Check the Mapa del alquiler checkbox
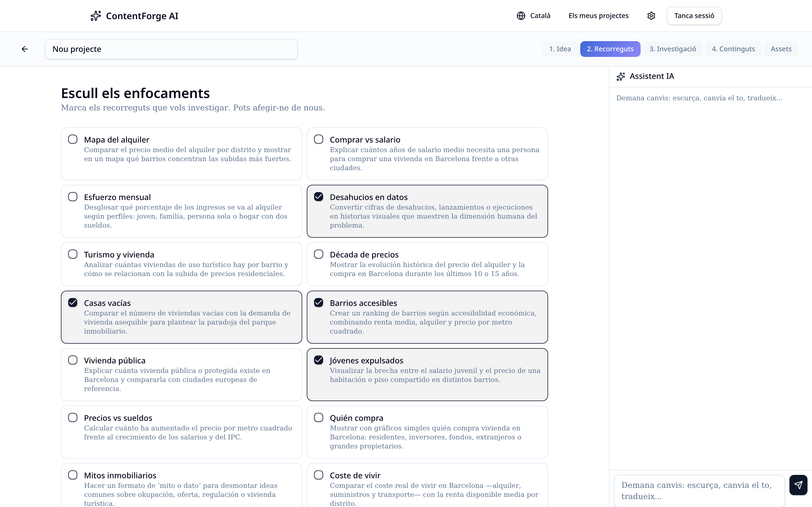Viewport: 812px width, 507px height. 73,139
